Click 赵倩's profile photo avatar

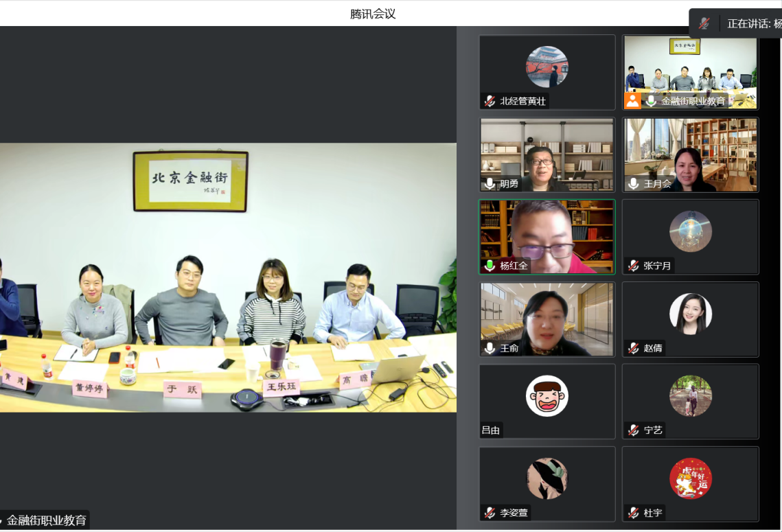point(690,314)
